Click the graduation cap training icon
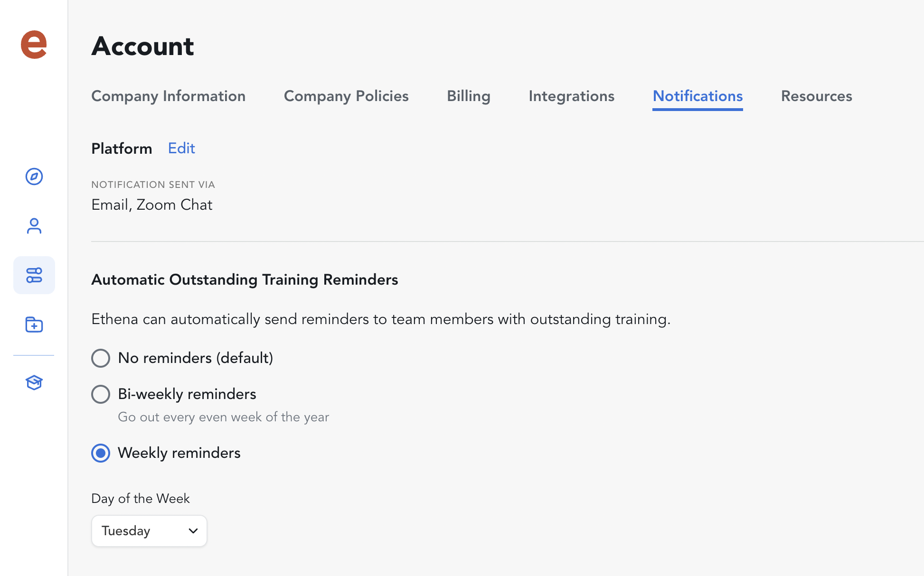 coord(34,382)
